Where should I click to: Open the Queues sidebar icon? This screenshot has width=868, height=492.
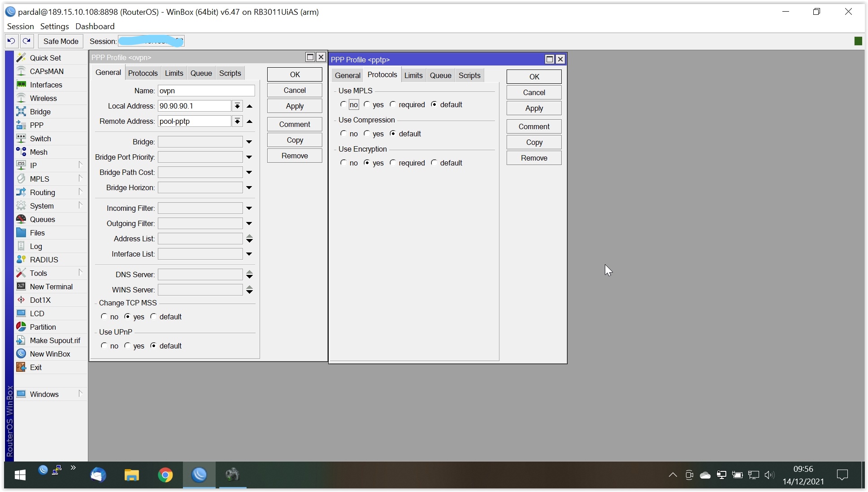pyautogui.click(x=21, y=219)
